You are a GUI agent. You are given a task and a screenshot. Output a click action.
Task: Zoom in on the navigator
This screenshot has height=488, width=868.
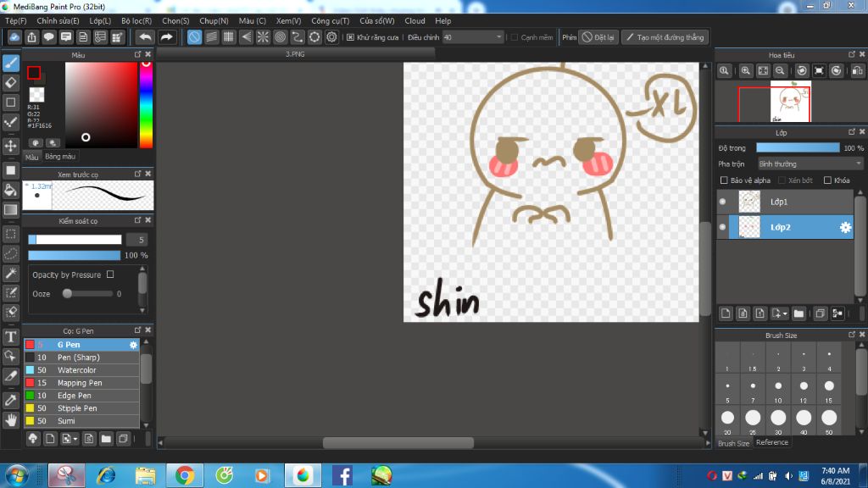pyautogui.click(x=746, y=71)
